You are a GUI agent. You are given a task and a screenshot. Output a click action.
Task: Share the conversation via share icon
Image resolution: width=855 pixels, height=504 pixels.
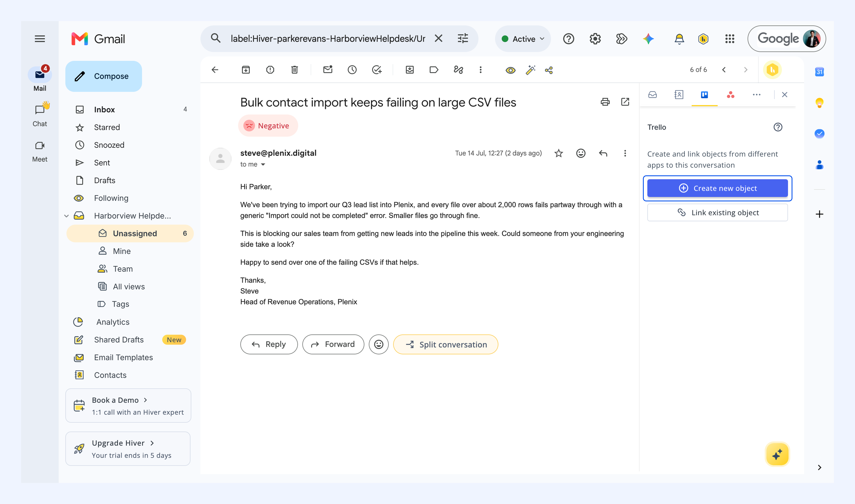click(x=549, y=70)
